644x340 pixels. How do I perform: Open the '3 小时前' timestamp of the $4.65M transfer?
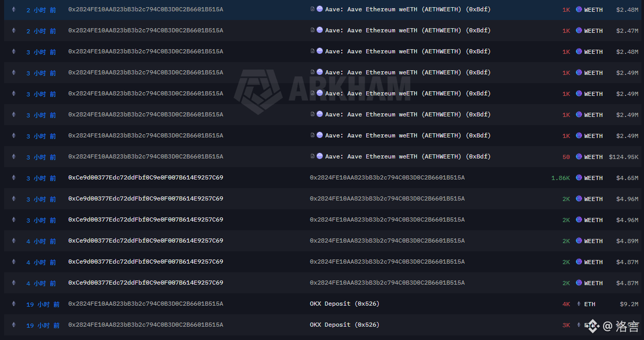(x=41, y=178)
